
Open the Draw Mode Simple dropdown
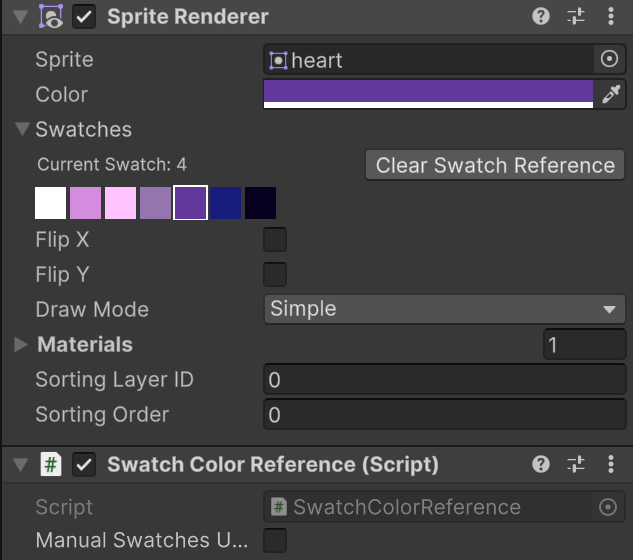[444, 309]
